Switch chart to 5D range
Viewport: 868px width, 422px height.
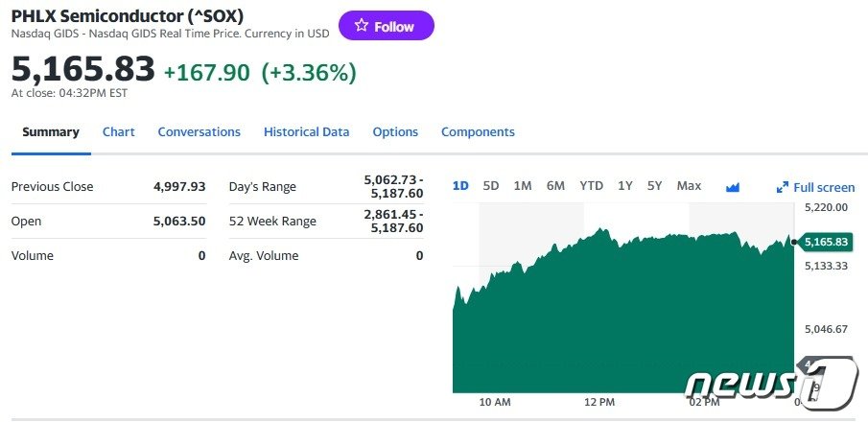point(491,186)
